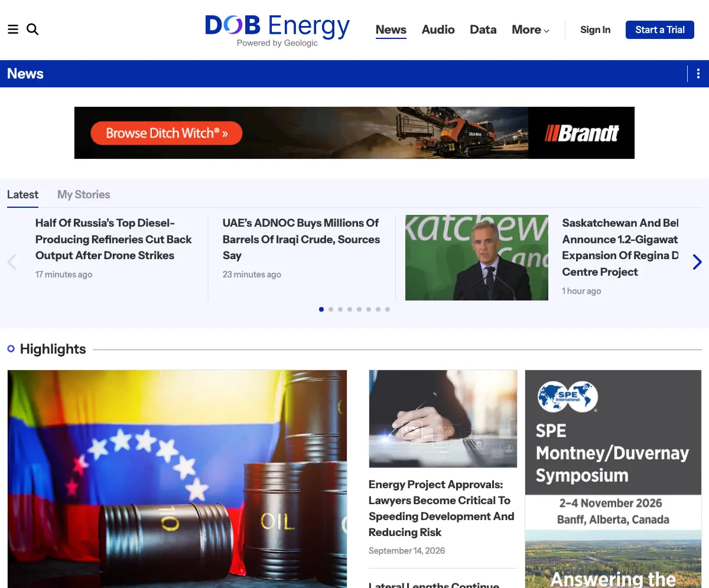The height and width of the screenshot is (588, 709).
Task: Open the SPE Montney/Duvernay Symposium ad
Action: click(613, 479)
